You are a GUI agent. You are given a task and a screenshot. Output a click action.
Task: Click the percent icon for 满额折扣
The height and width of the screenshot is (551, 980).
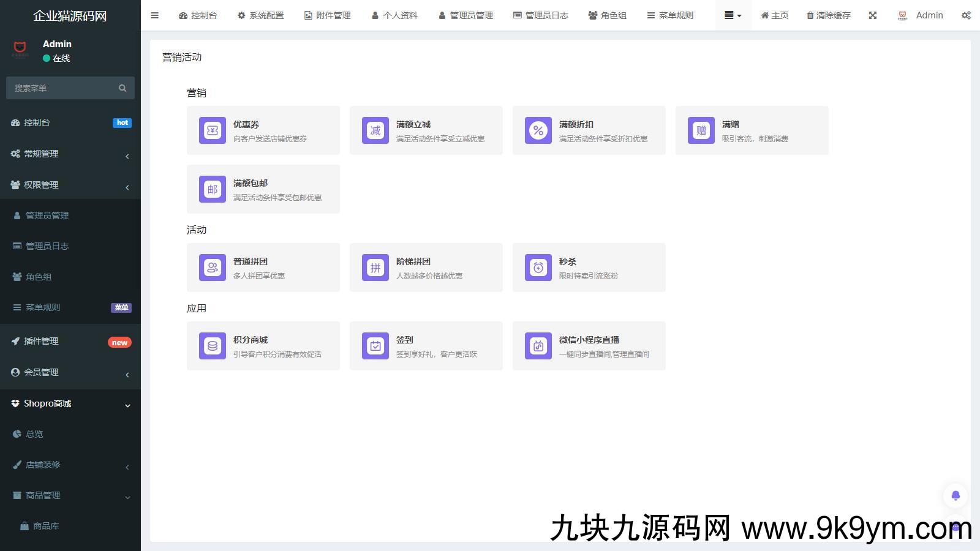click(538, 130)
